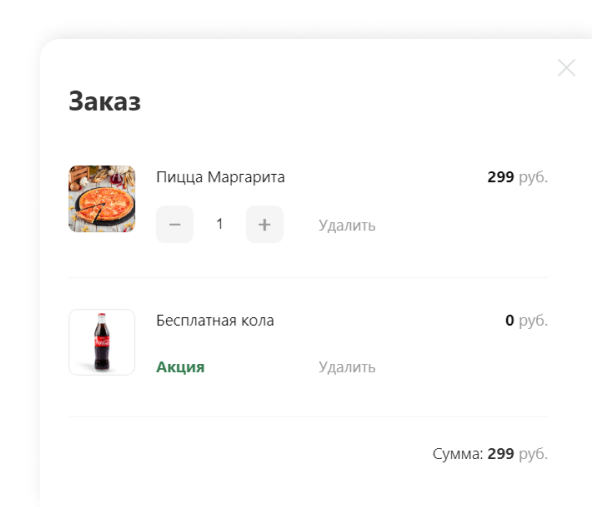Click the 0 руб. cola price

tap(526, 320)
